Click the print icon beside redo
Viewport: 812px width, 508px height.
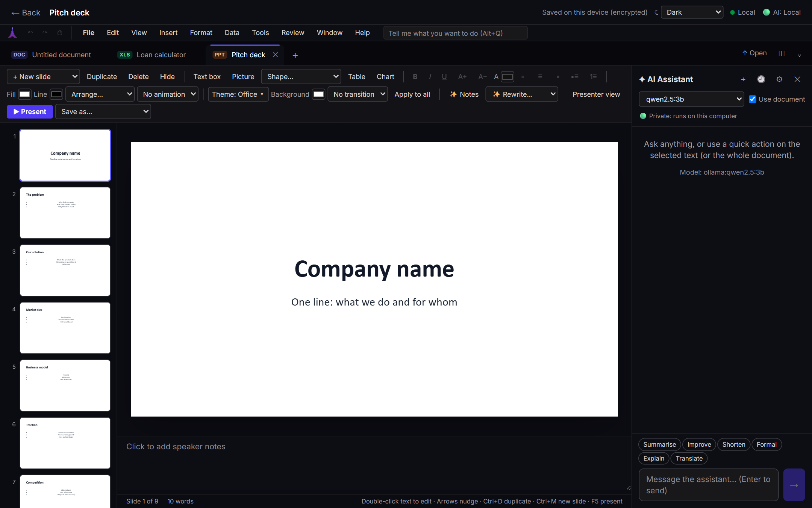(60, 33)
